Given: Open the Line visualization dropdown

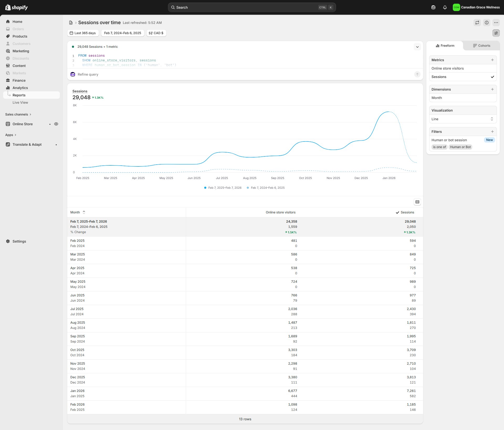Looking at the screenshot, I should [x=463, y=119].
